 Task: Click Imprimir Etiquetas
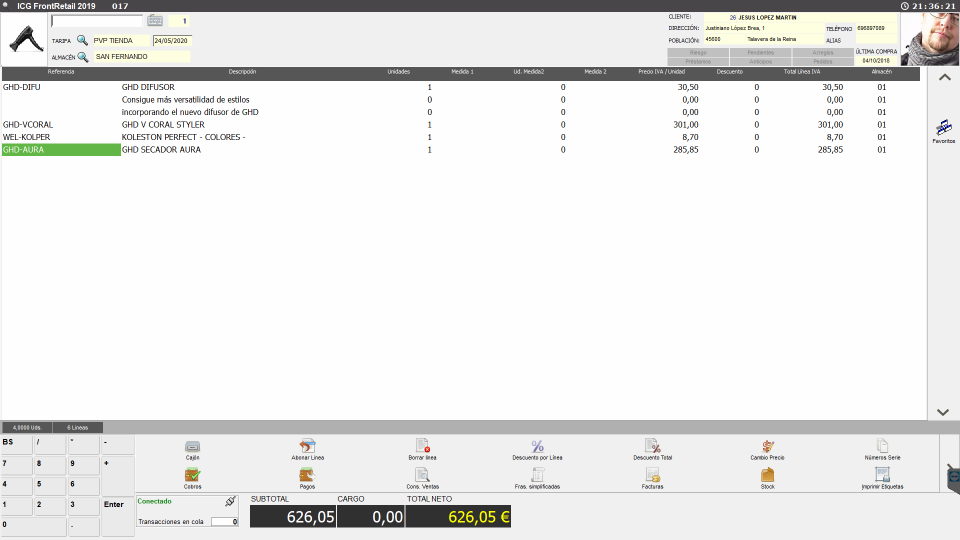[882, 478]
